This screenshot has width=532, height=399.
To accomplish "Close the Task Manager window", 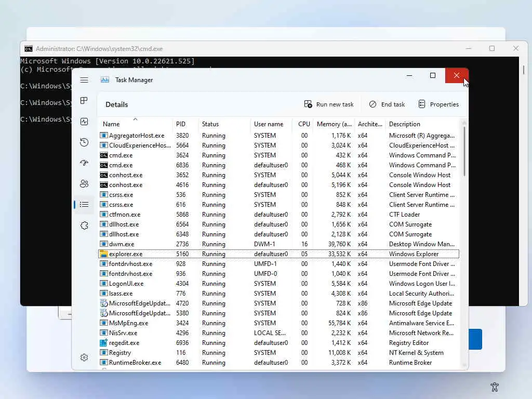I will click(457, 75).
